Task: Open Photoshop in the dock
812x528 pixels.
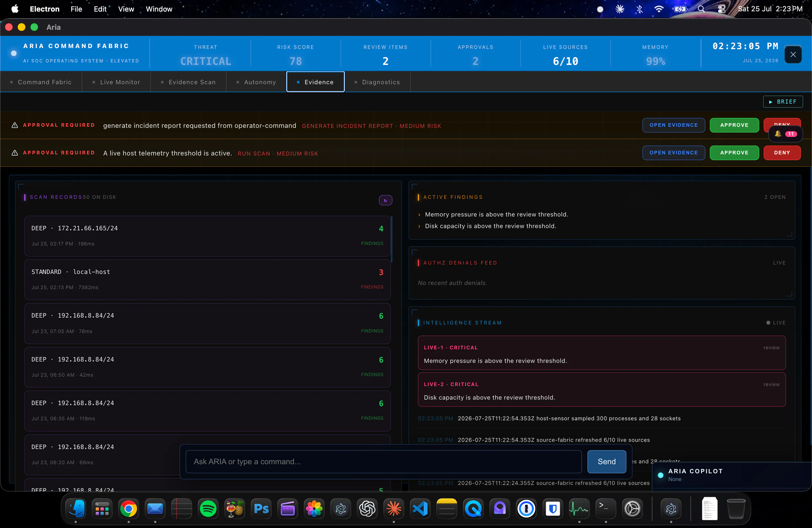Action: click(x=261, y=509)
